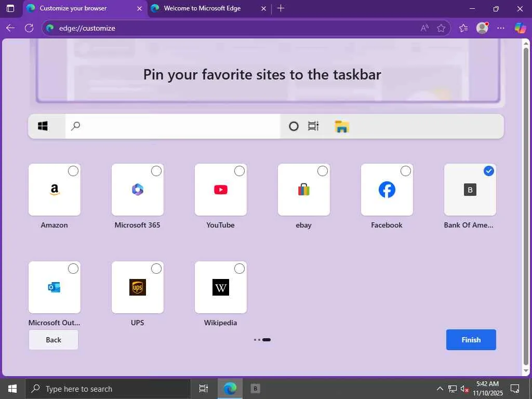Screen dimensions: 532x399
Task: Open the Windows Start menu
Action: [x=12, y=389]
